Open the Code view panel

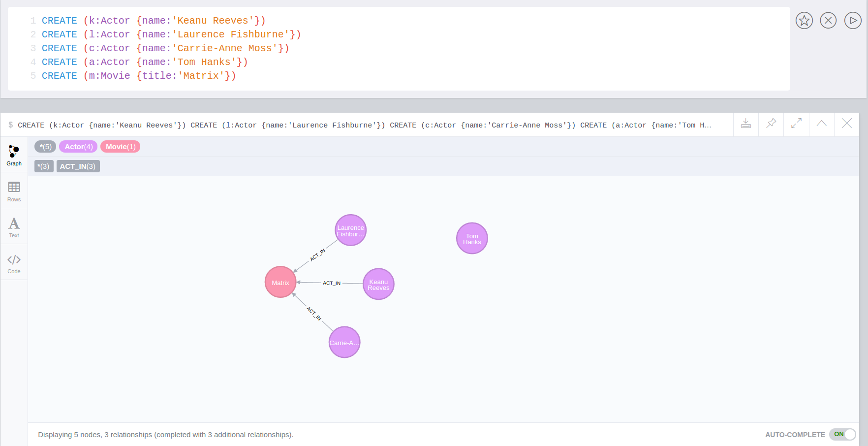[x=14, y=262]
